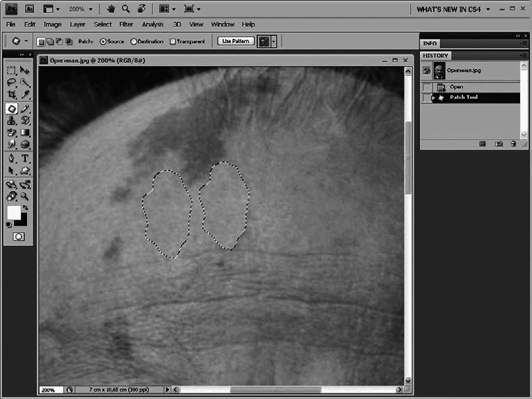Select the Pen tool
Screen dimensions: 532x399
pos(12,158)
